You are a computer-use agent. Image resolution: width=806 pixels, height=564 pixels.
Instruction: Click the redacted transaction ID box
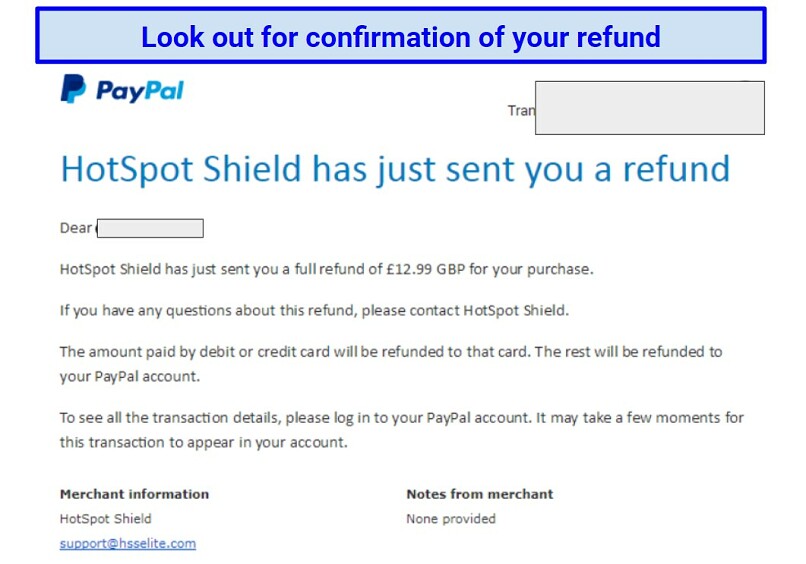650,108
